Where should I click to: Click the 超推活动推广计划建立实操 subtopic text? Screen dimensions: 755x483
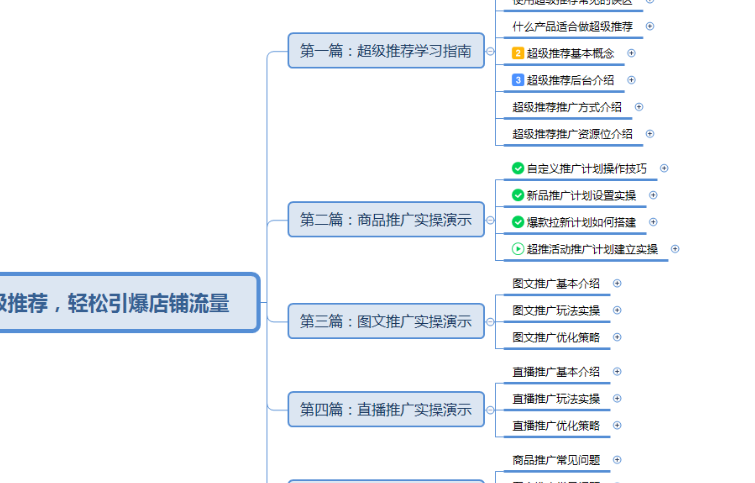[592, 249]
